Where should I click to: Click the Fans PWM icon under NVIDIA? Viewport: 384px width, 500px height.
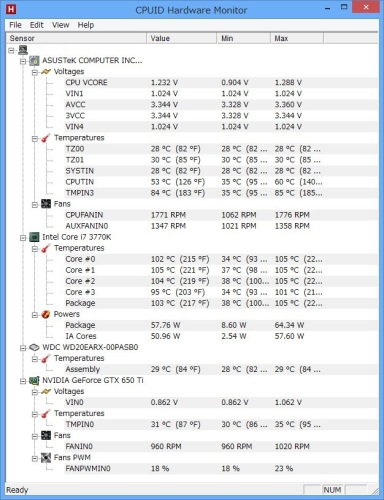(46, 458)
